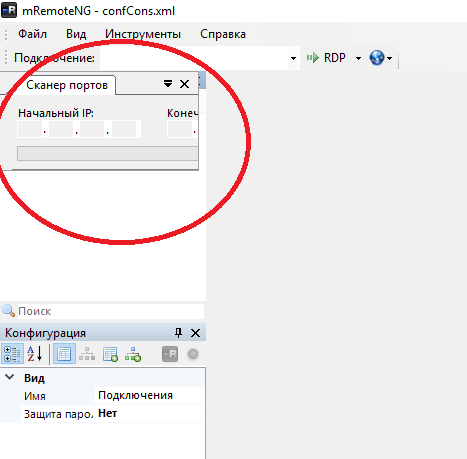Switch to categorized property view

[12, 354]
